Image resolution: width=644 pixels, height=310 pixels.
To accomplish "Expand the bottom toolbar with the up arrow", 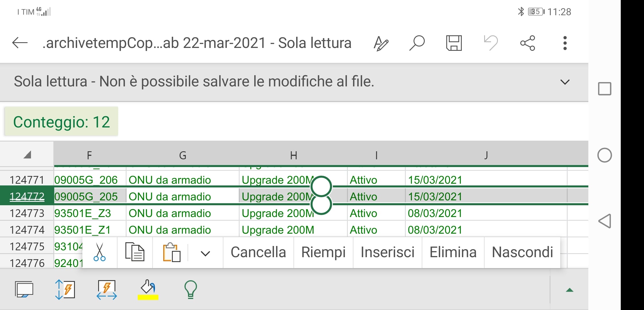I will pyautogui.click(x=569, y=290).
